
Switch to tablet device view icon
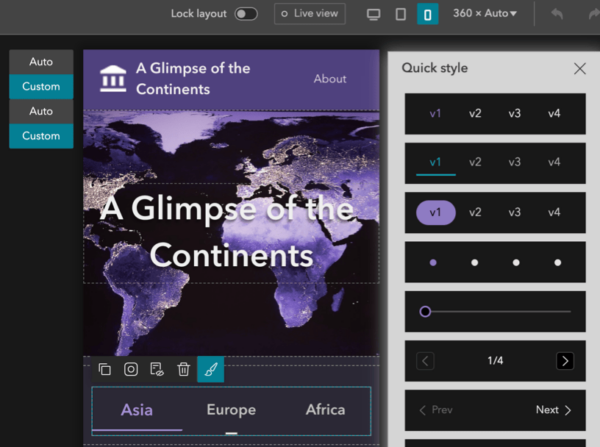[401, 15]
